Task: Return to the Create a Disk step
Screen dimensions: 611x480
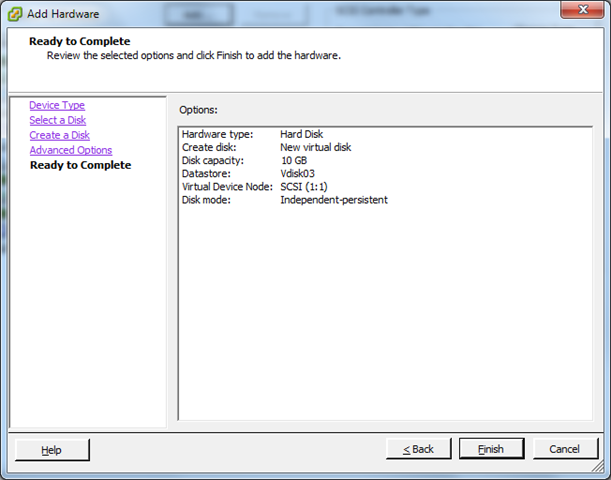Action: 59,135
